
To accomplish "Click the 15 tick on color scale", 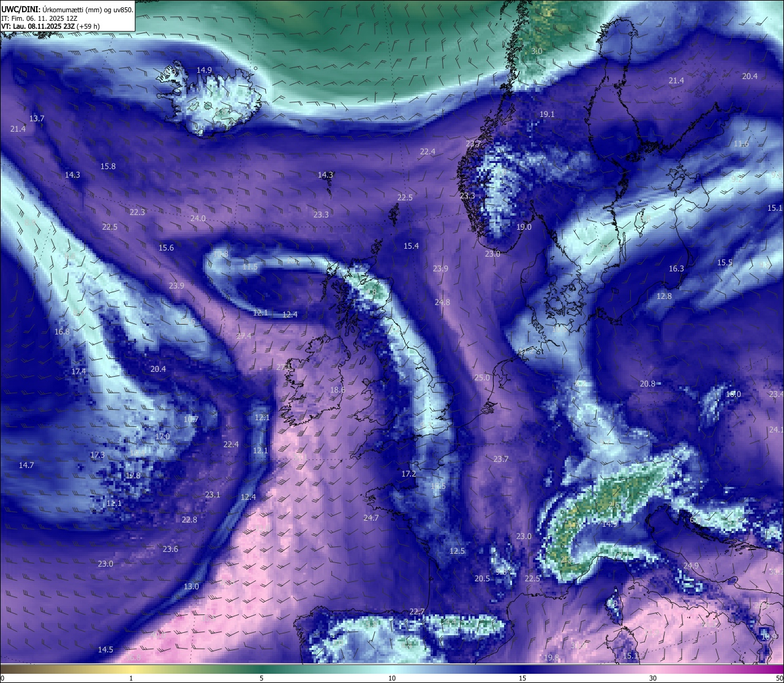I will pos(522,678).
